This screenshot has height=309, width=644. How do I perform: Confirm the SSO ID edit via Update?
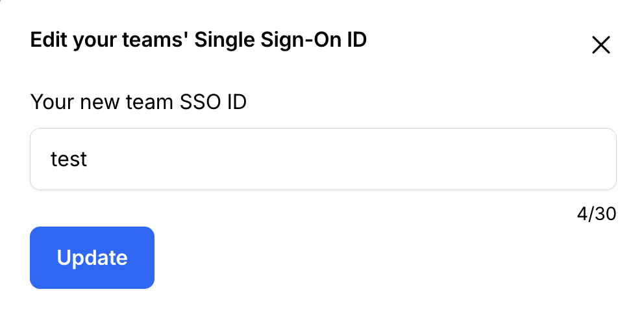point(92,258)
